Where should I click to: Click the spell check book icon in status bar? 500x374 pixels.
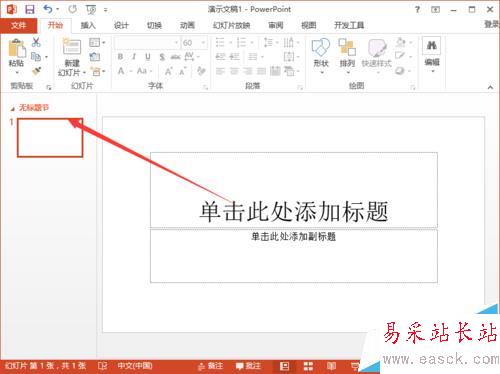click(x=103, y=366)
